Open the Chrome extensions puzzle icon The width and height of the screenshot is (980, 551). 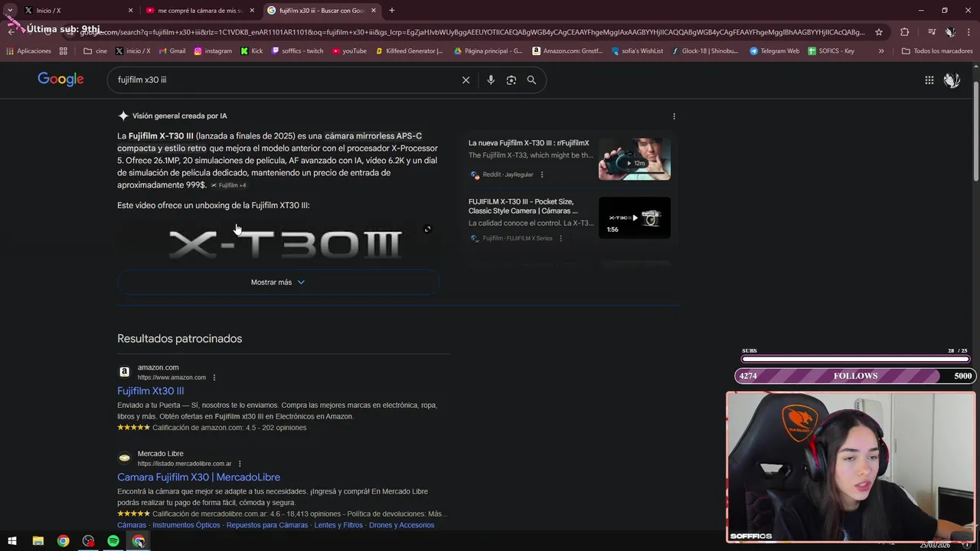pyautogui.click(x=904, y=32)
